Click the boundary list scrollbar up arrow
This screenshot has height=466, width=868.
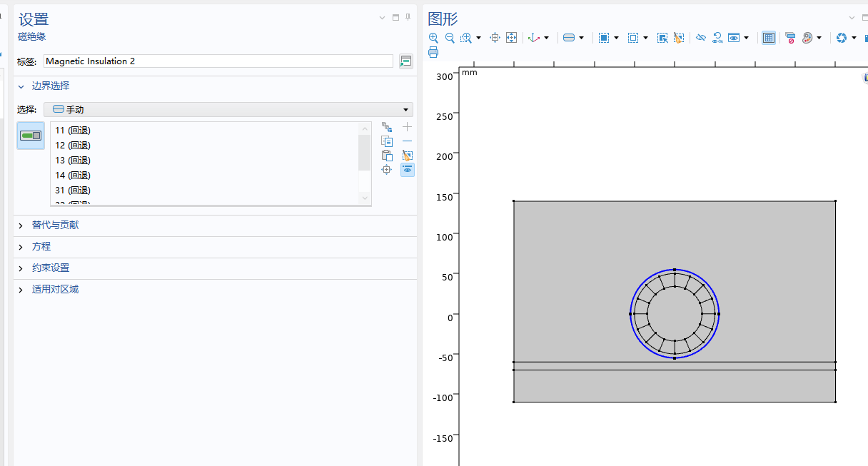click(365, 129)
